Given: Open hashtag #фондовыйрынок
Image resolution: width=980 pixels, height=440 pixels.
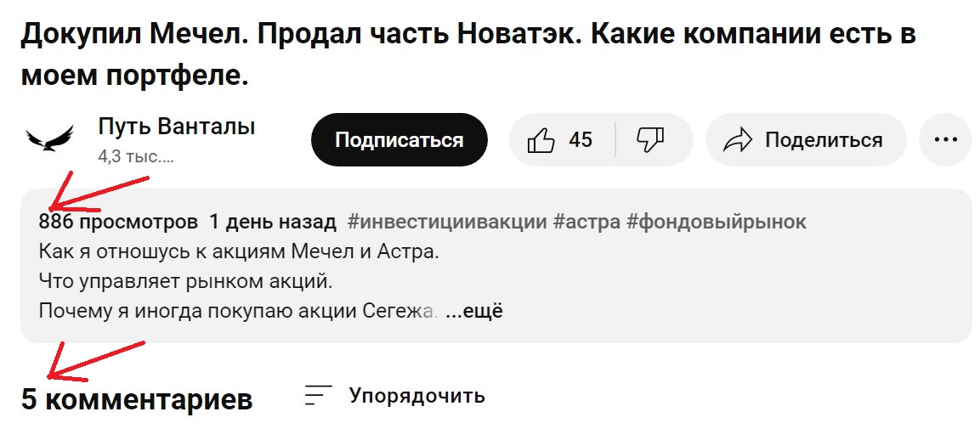Looking at the screenshot, I should (x=717, y=223).
